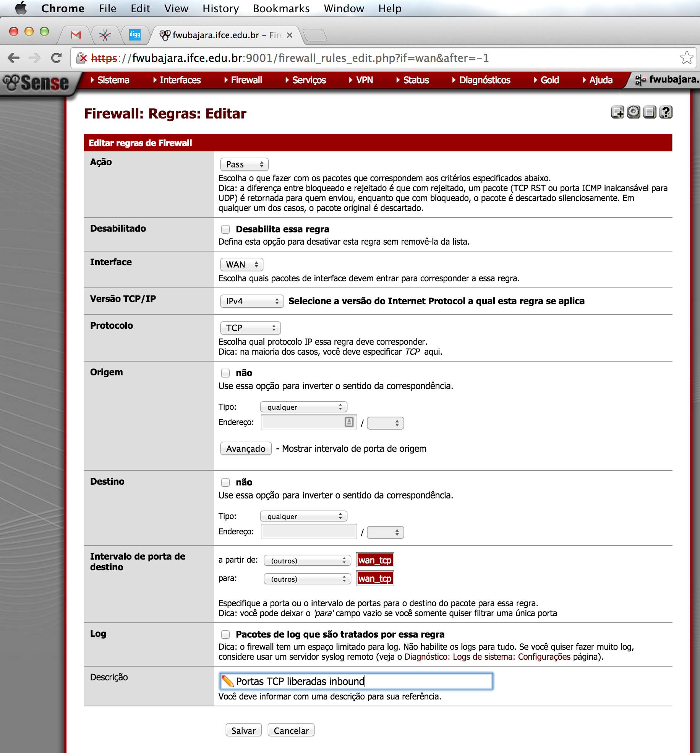Toggle Desabilita essa regra checkbox
Viewport: 700px width, 753px height.
click(x=225, y=229)
